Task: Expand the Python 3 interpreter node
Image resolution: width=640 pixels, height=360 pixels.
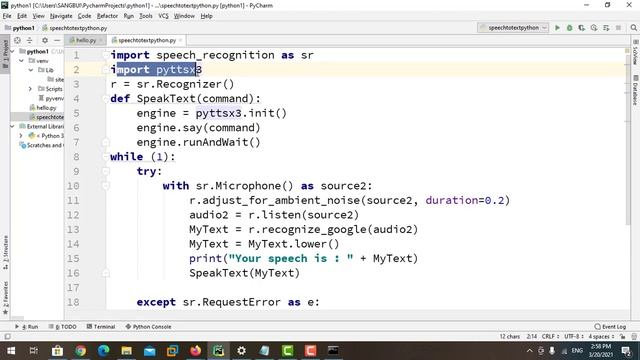Action: pyautogui.click(x=21, y=136)
